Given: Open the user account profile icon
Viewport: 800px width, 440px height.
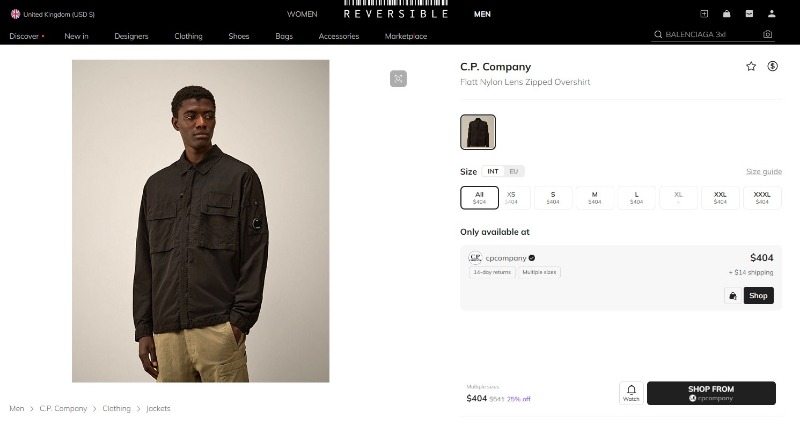Looking at the screenshot, I should click(772, 14).
